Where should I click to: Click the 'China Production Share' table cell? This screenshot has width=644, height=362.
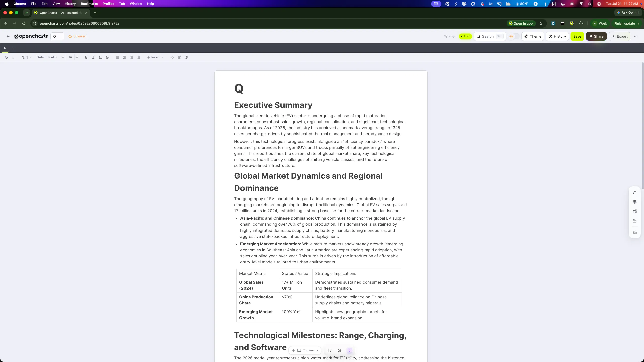258,300
